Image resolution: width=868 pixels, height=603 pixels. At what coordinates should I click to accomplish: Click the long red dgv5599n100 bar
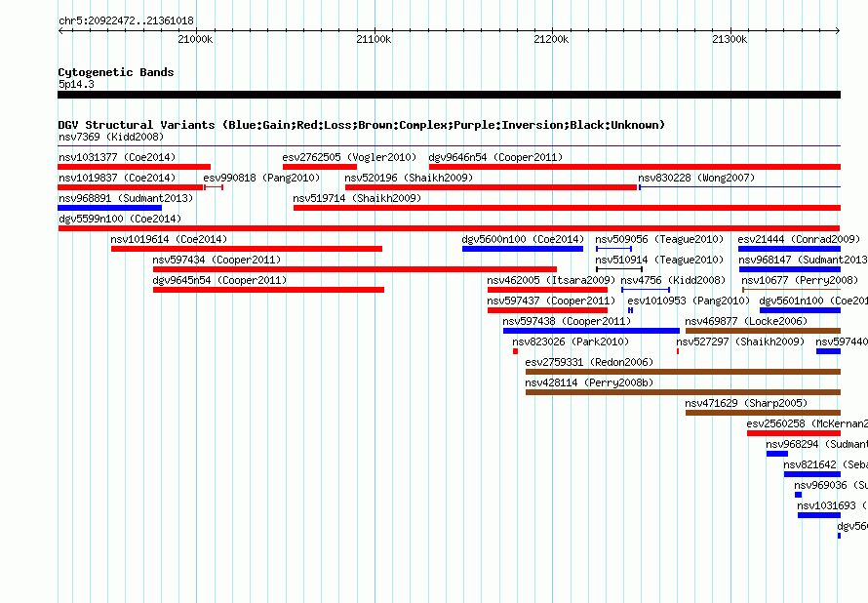pyautogui.click(x=449, y=228)
